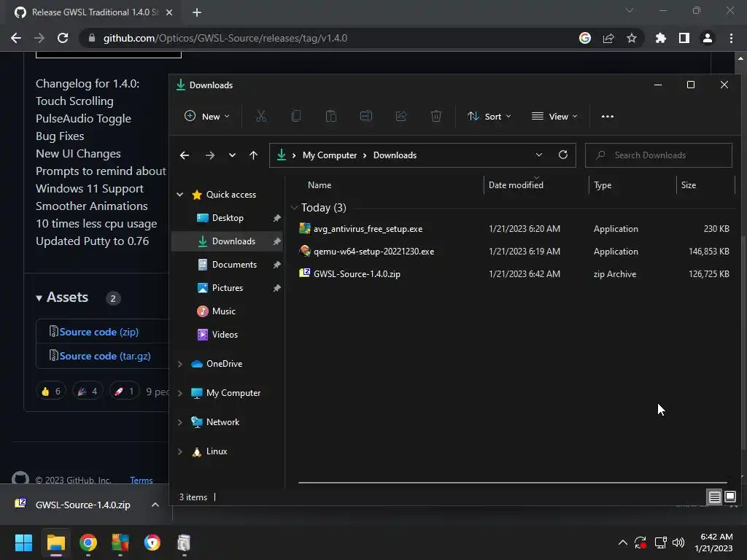
Task: Collapse the Quick access tree node
Action: [180, 194]
